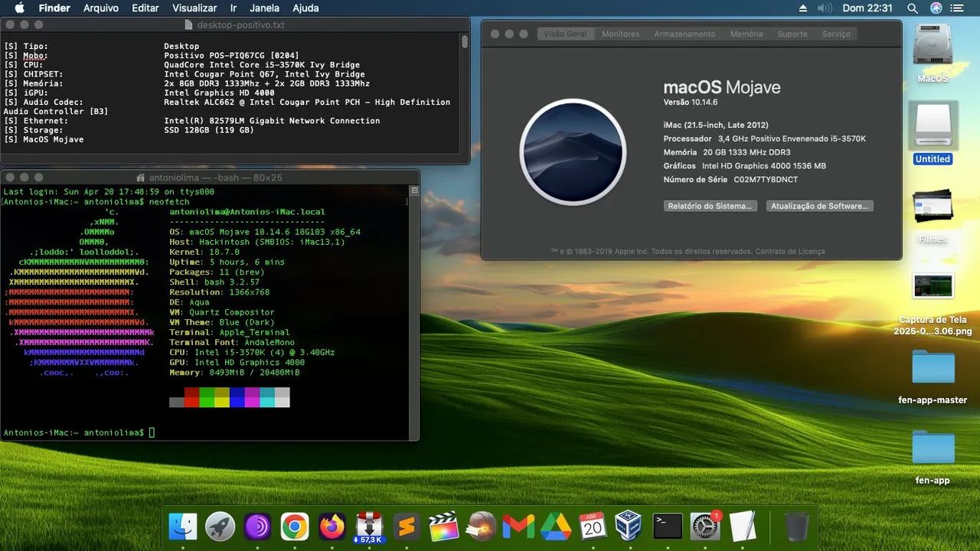Open the Editar menu

(x=145, y=8)
